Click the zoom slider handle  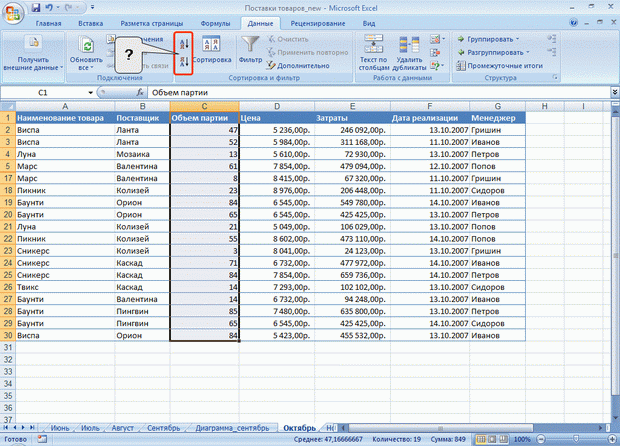click(x=576, y=439)
